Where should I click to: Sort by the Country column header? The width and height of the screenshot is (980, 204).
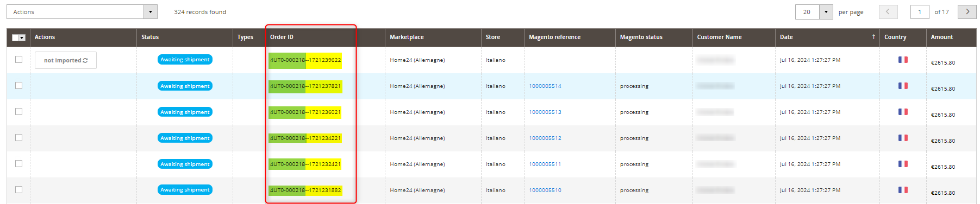pos(903,37)
